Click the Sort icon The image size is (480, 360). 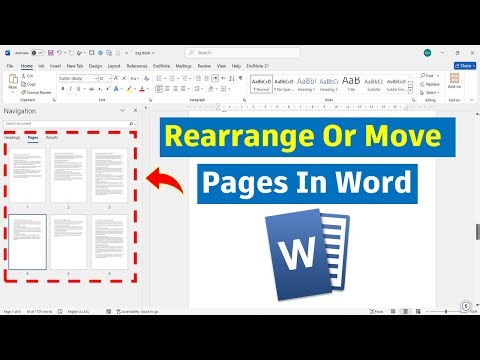pyautogui.click(x=232, y=78)
